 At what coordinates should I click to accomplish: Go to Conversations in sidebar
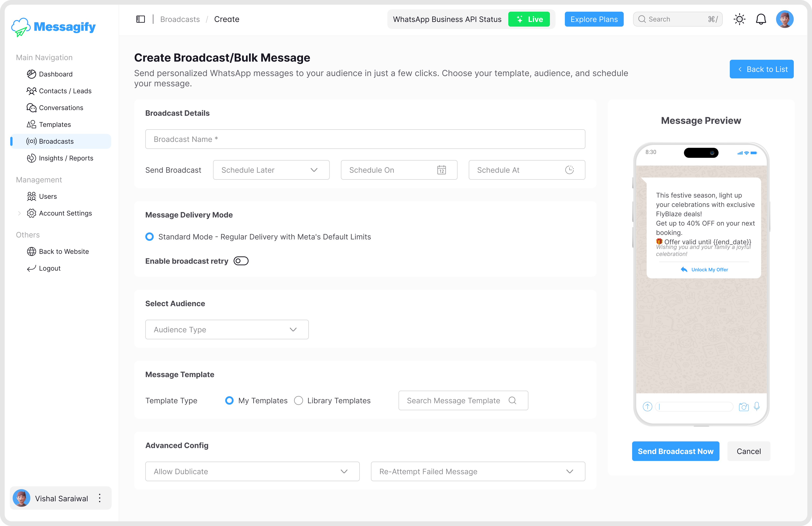pyautogui.click(x=61, y=108)
